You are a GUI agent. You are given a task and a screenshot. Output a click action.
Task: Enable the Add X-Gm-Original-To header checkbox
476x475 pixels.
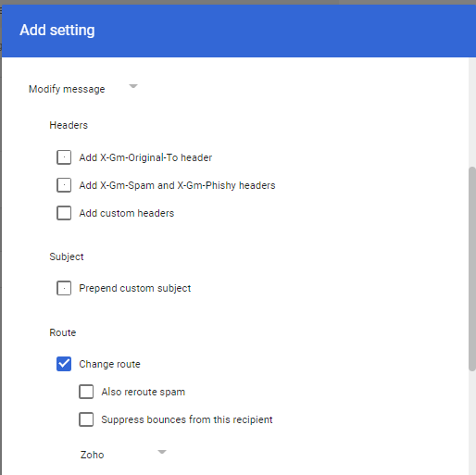pyautogui.click(x=64, y=157)
